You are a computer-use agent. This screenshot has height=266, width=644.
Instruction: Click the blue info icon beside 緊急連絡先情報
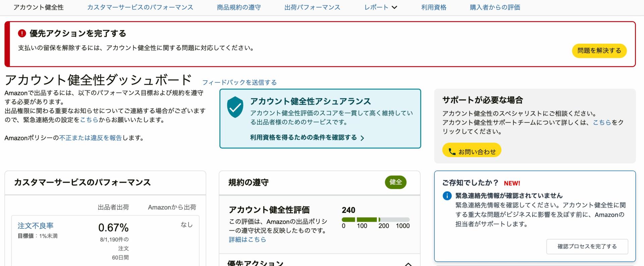pyautogui.click(x=447, y=196)
